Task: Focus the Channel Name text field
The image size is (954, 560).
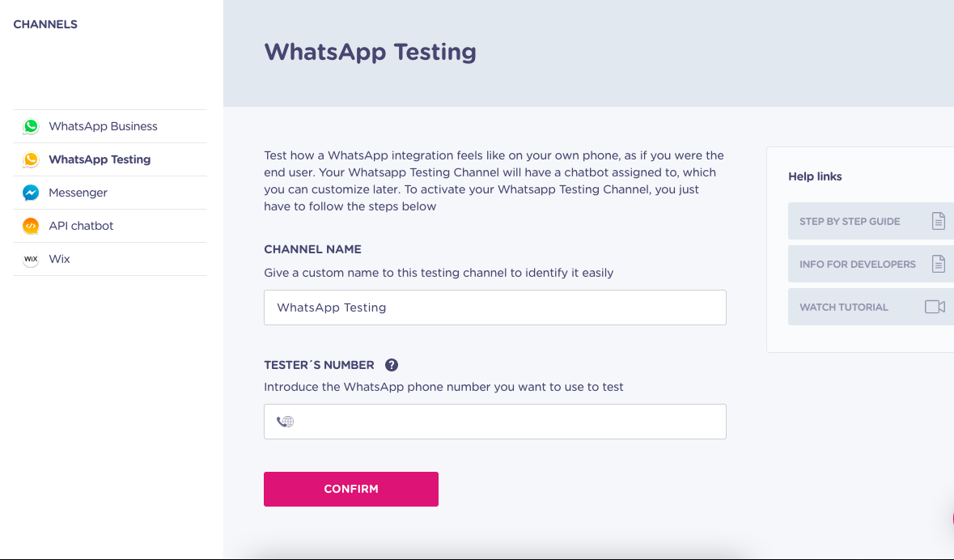Action: pyautogui.click(x=494, y=308)
